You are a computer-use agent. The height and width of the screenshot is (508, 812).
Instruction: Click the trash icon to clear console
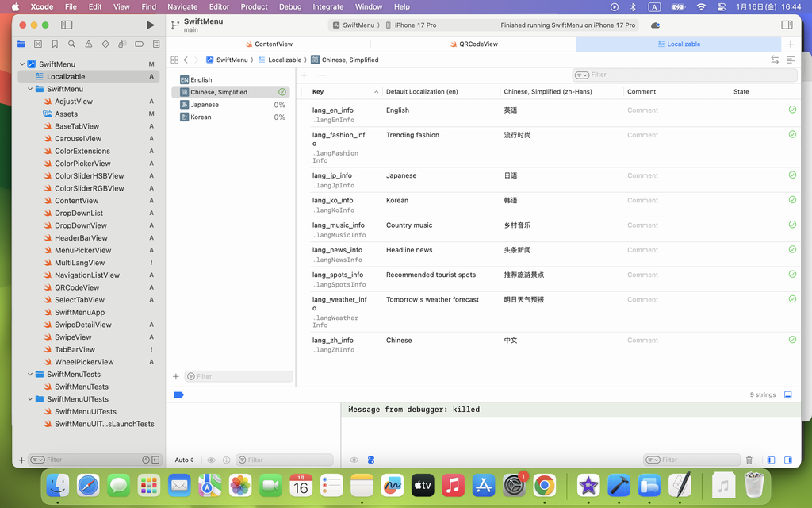click(749, 460)
